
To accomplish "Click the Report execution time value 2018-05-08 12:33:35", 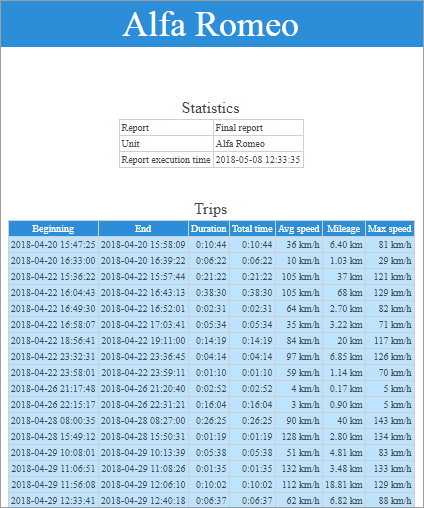I will (258, 160).
